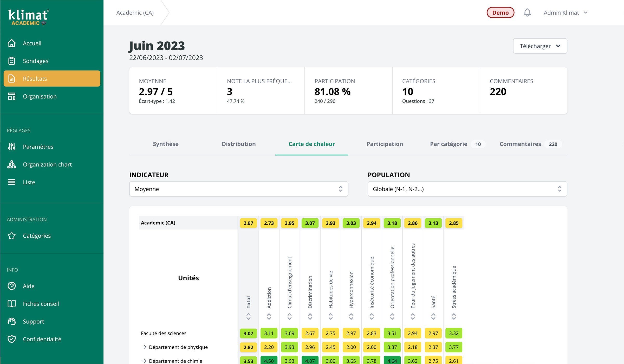Sort by Peur du jugement column arrows
The image size is (624, 364).
tap(413, 316)
